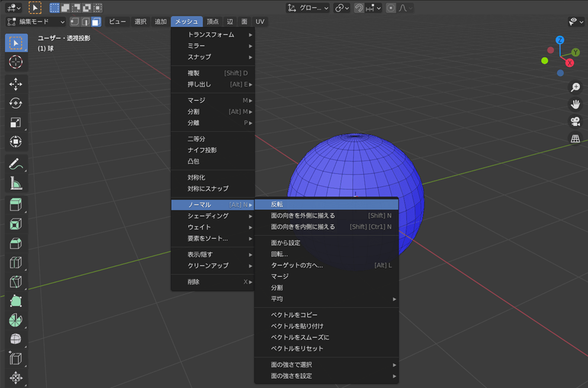Image resolution: width=588 pixels, height=388 pixels.
Task: Click the zoom view magnifier icon
Action: [575, 87]
